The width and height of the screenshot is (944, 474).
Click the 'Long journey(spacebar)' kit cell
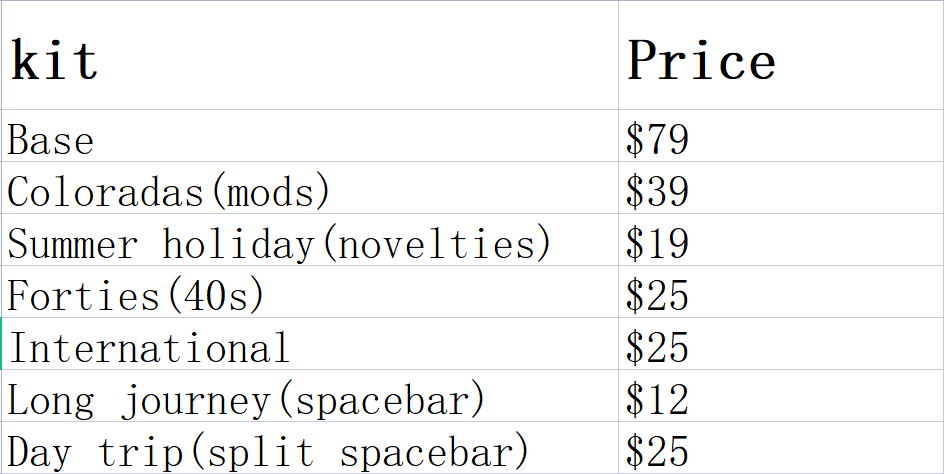(246, 401)
